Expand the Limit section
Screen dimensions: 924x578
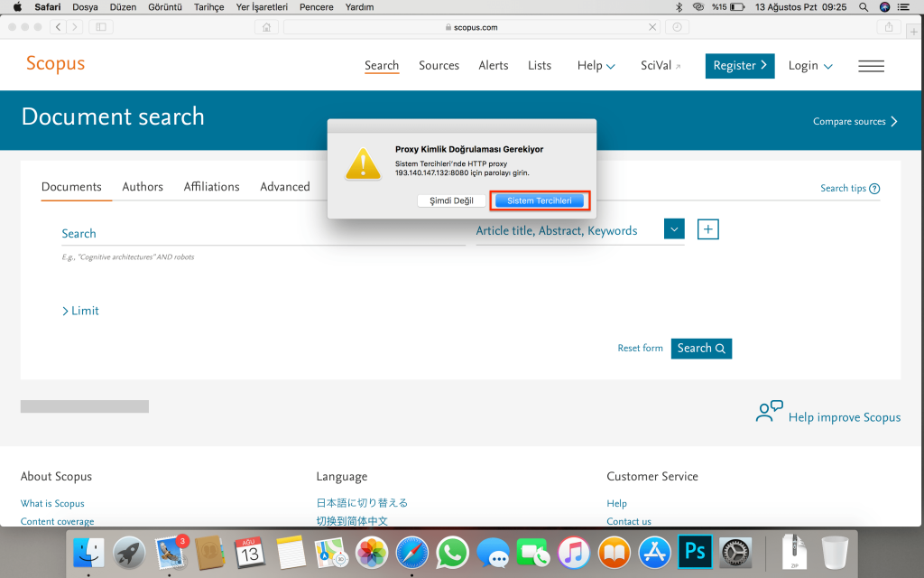80,311
